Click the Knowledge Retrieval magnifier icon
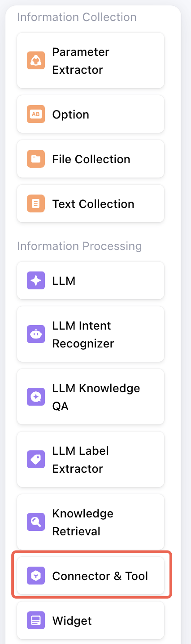Screen dimensions: 191x644 (x=35, y=522)
